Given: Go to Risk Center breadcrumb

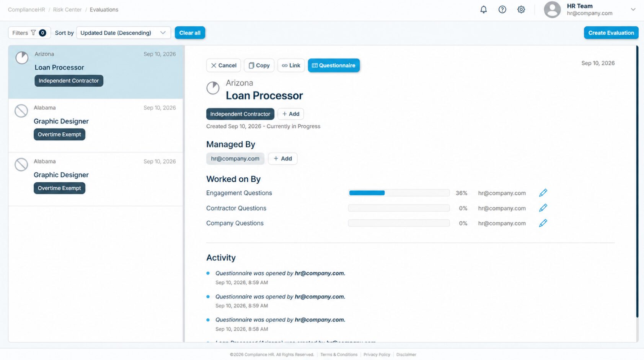Looking at the screenshot, I should (67, 10).
